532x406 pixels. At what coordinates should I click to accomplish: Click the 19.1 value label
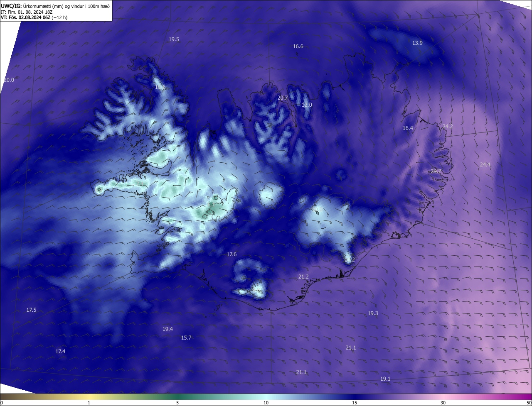385,379
